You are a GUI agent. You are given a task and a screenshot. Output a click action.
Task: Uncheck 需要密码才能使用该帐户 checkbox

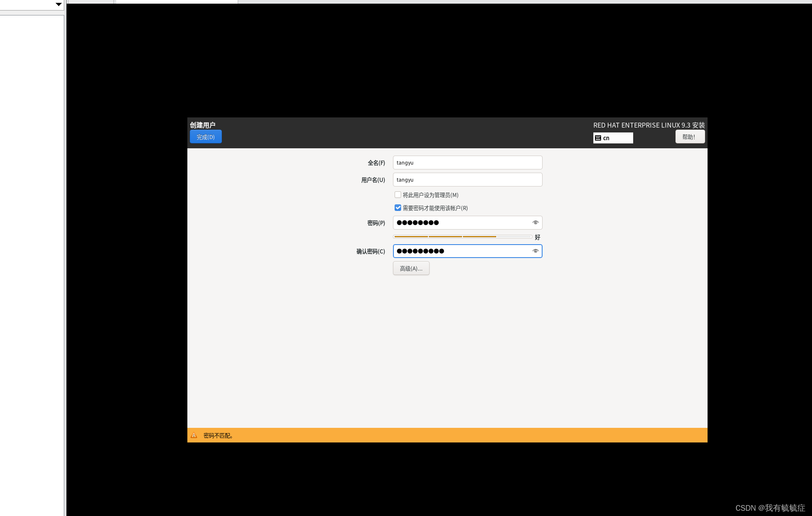coord(398,208)
